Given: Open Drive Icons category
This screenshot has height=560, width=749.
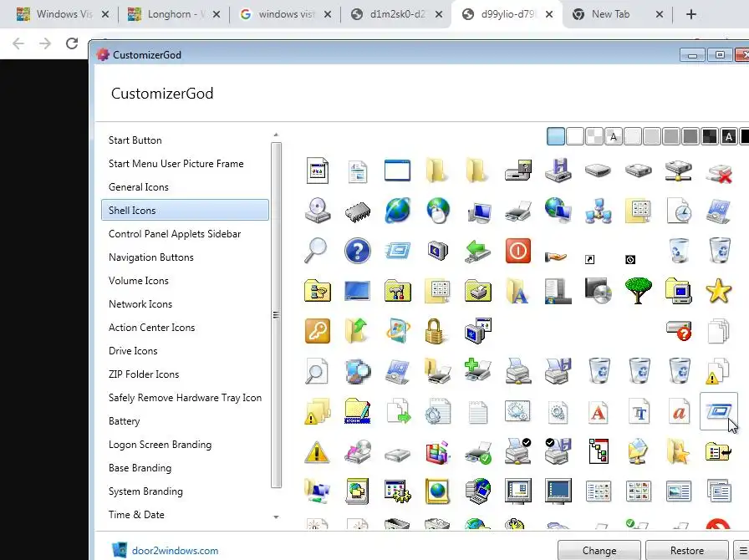Looking at the screenshot, I should [133, 351].
